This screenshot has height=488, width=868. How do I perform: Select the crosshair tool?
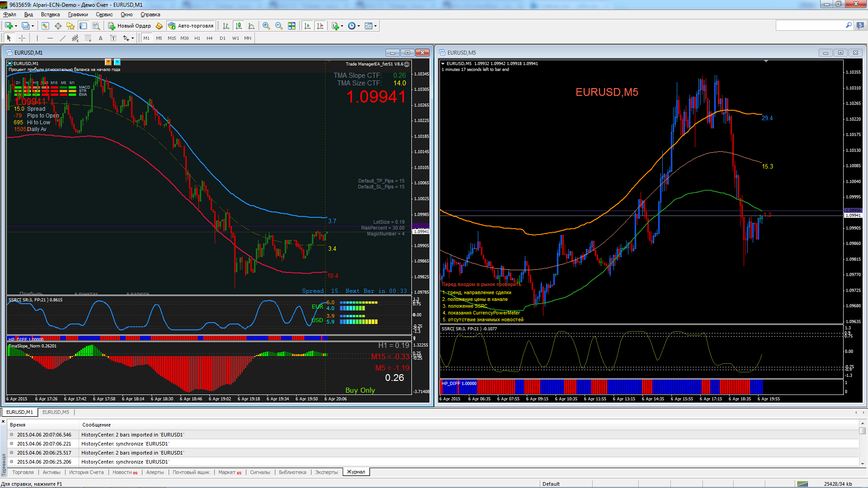[x=22, y=38]
